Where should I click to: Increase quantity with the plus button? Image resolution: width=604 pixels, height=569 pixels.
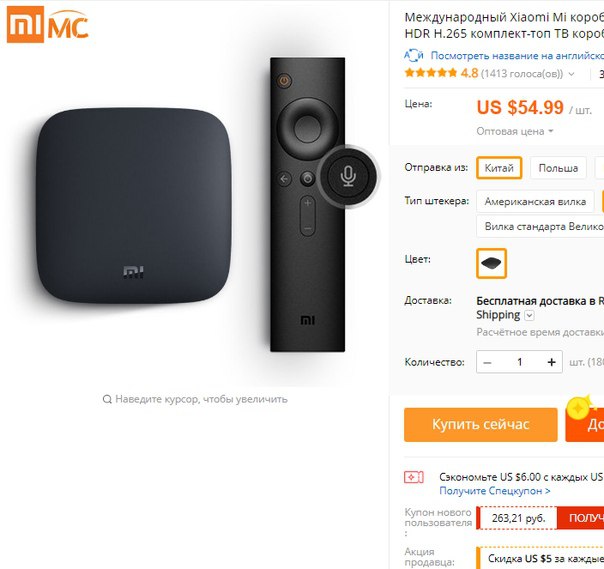coord(552,362)
